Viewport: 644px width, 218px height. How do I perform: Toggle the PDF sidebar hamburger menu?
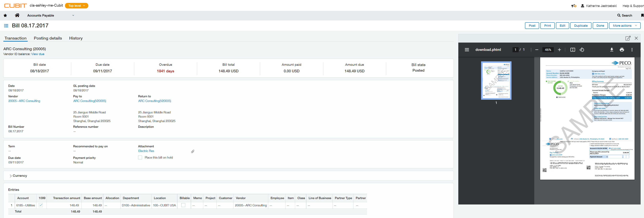[467, 50]
